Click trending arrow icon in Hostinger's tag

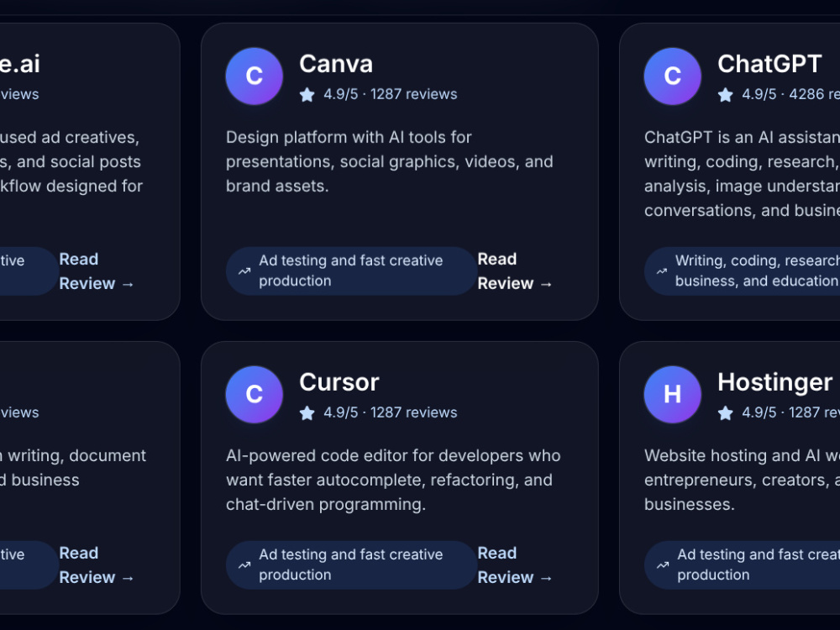coord(663,564)
